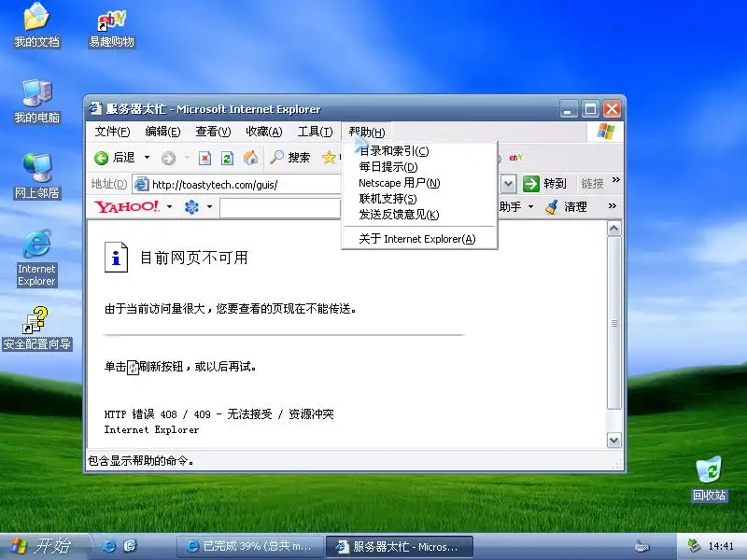
Task: Select 联机支持(S) menu entry
Action: click(419, 199)
